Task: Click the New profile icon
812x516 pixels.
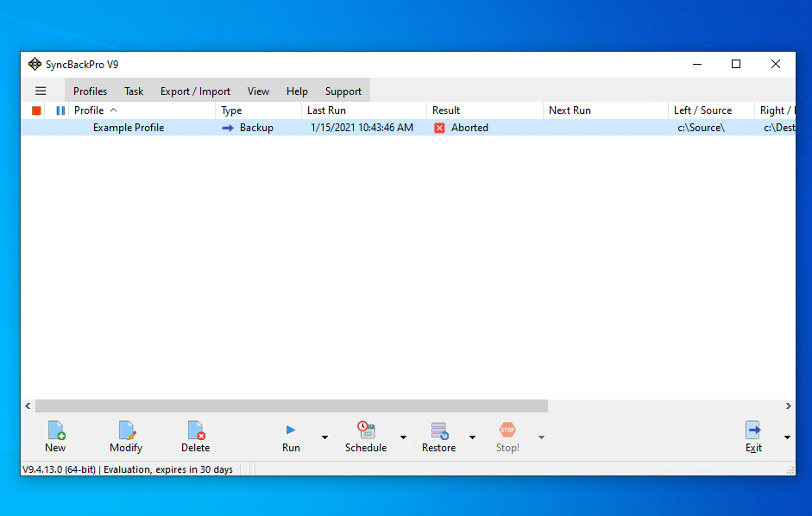Action: [x=56, y=430]
